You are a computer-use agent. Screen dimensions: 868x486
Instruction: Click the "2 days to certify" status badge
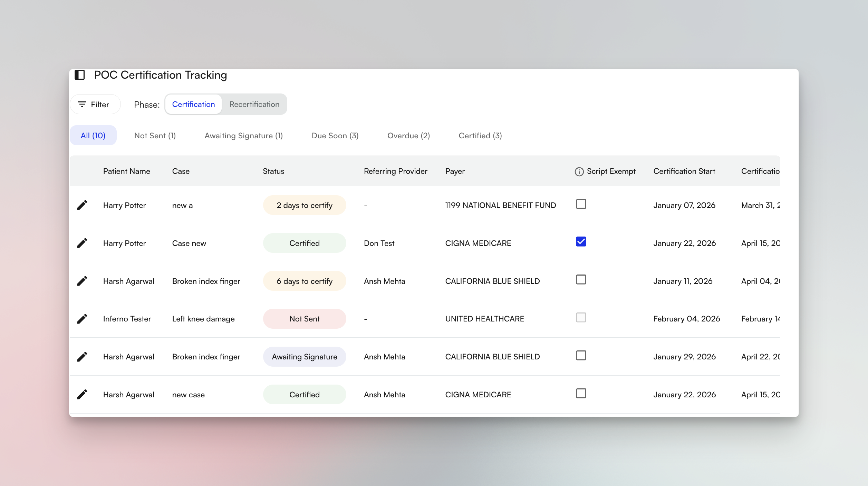(x=304, y=205)
